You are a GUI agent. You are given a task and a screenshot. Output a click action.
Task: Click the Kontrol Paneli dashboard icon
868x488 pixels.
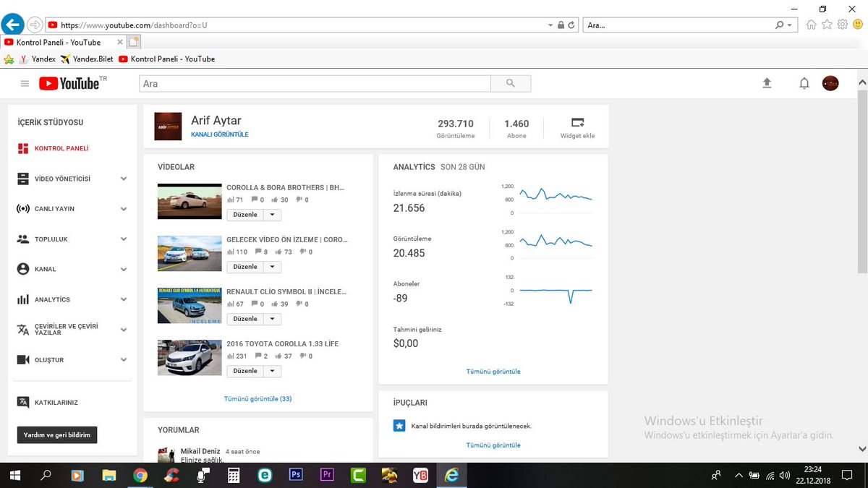point(22,148)
